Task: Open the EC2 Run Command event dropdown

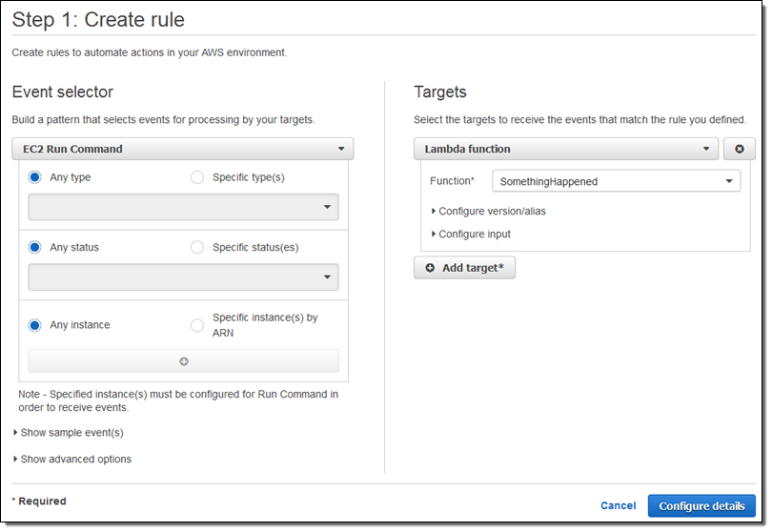Action: click(182, 150)
